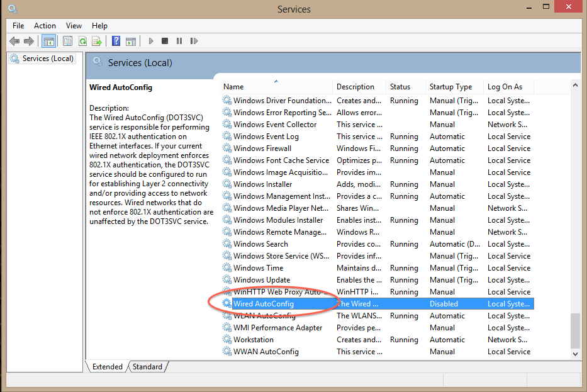Click the Export List toolbar icon

point(97,41)
